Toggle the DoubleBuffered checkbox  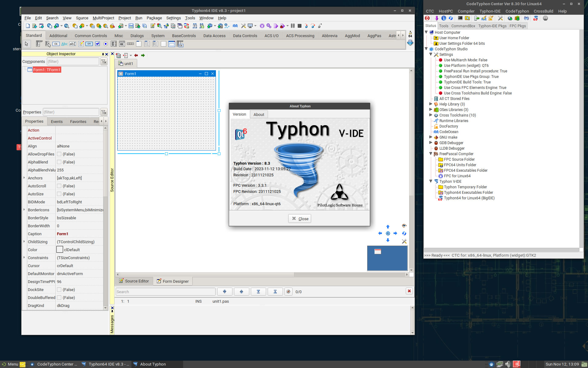tap(59, 298)
